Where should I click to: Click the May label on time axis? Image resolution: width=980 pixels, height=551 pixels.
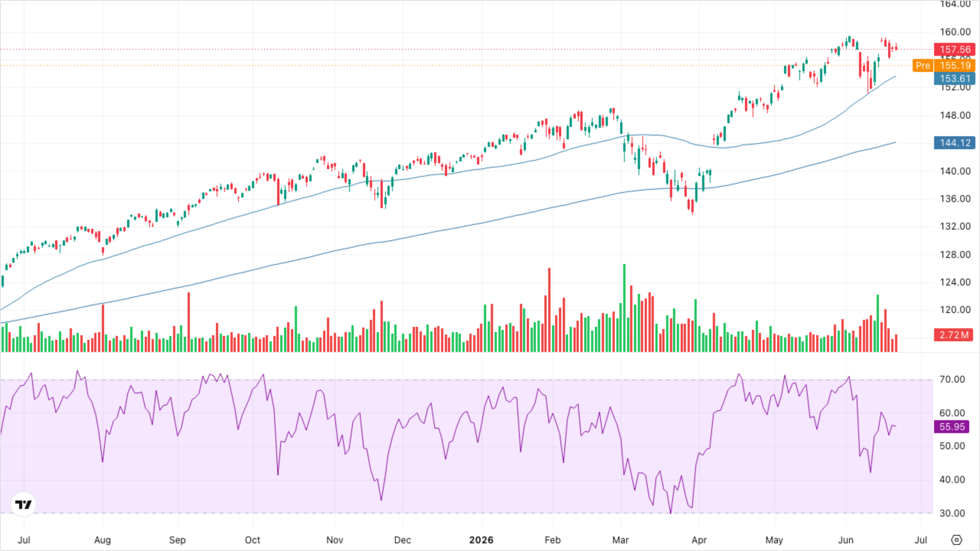(774, 540)
